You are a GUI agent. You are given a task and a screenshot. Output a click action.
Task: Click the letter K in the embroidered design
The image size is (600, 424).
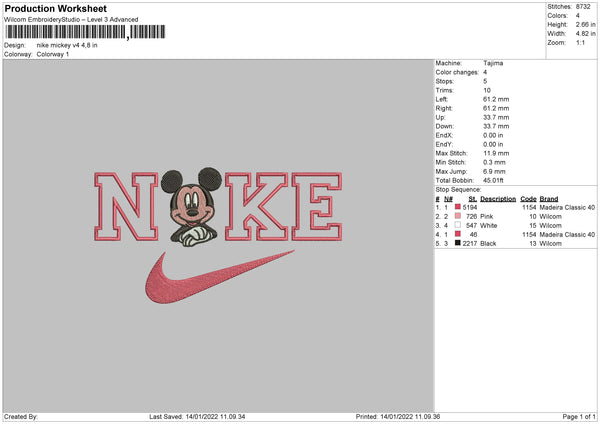pyautogui.click(x=256, y=207)
